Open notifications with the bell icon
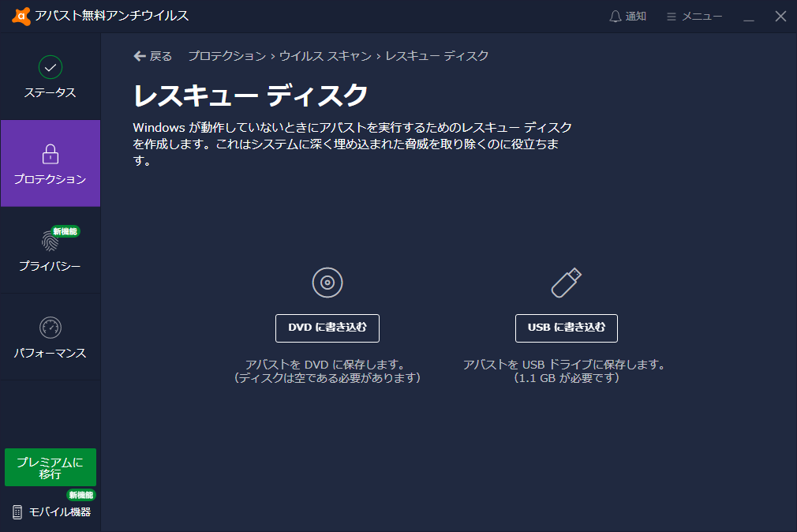The height and width of the screenshot is (532, 797). coord(614,15)
